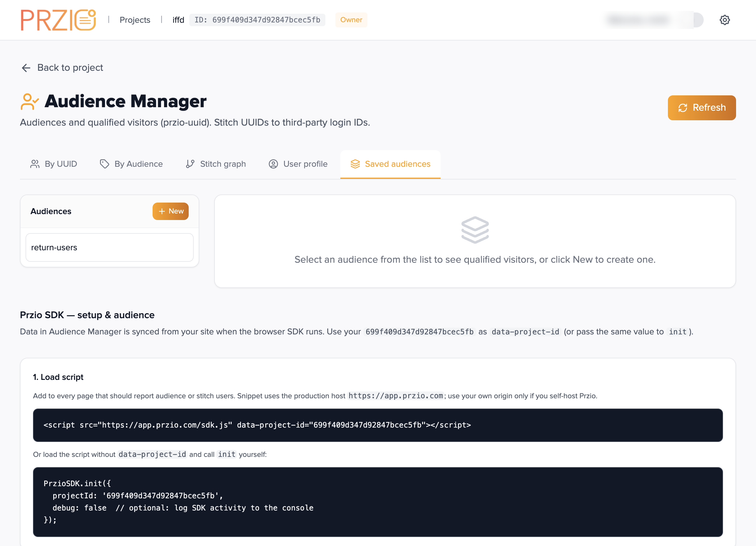Click the 'Select an audience from the list' message
This screenshot has height=546, width=756.
pyautogui.click(x=475, y=260)
